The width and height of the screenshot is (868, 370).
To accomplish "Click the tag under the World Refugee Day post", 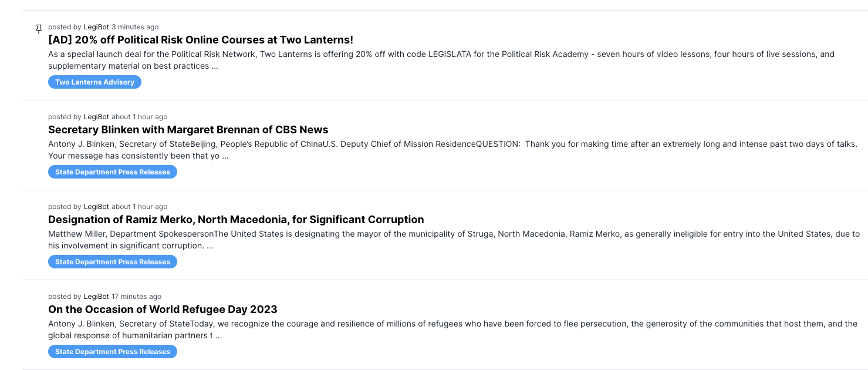I will [113, 352].
